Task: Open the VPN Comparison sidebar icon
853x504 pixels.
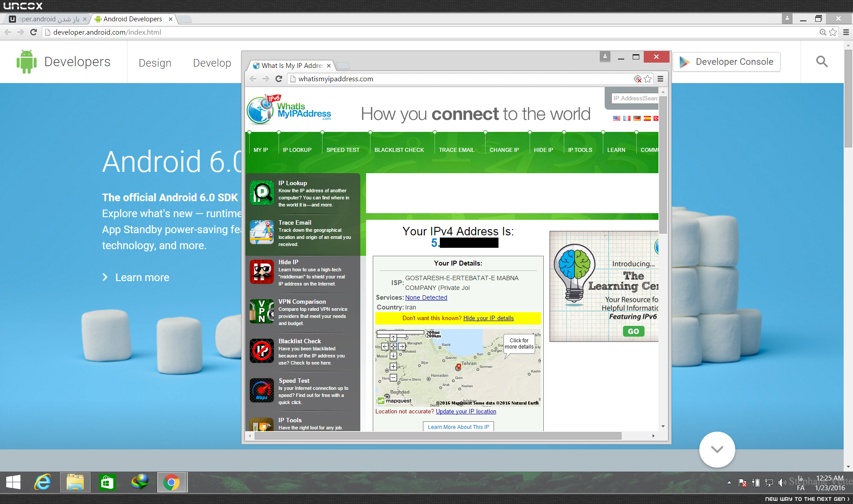Action: 262,311
